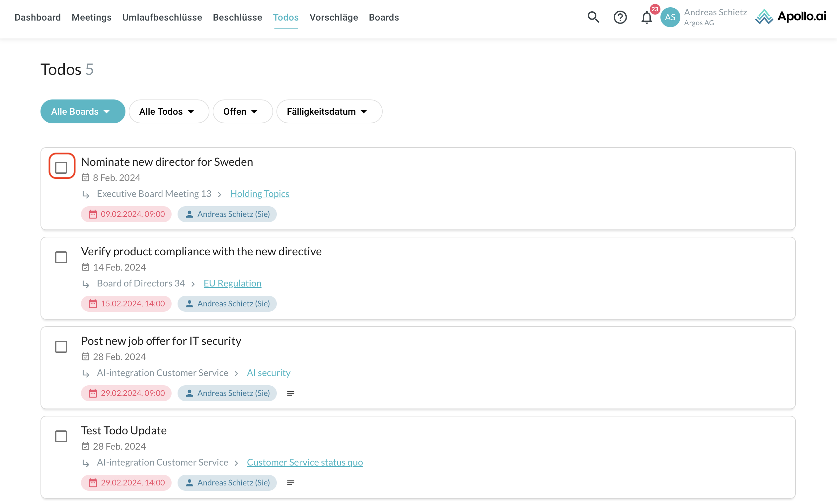Open the EU Regulation link
This screenshot has height=504, width=837.
(x=232, y=283)
